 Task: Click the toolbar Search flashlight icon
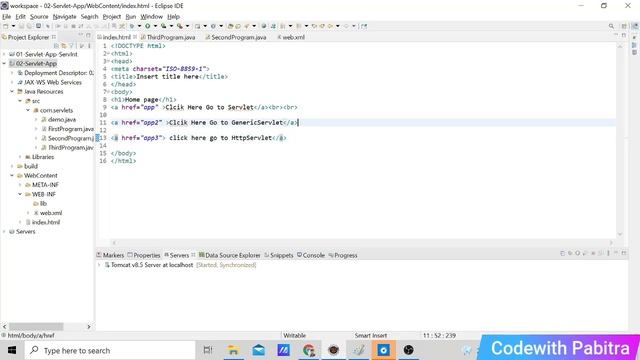coord(247,26)
